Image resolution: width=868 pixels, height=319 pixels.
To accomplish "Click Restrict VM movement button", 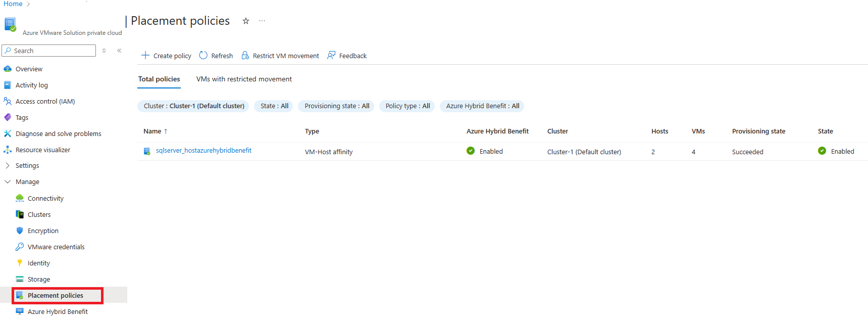I will coord(280,56).
